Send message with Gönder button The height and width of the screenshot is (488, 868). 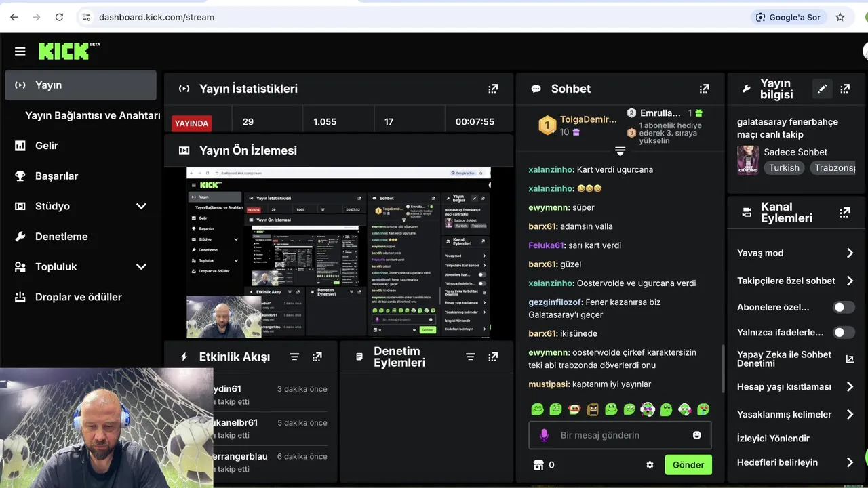point(688,465)
